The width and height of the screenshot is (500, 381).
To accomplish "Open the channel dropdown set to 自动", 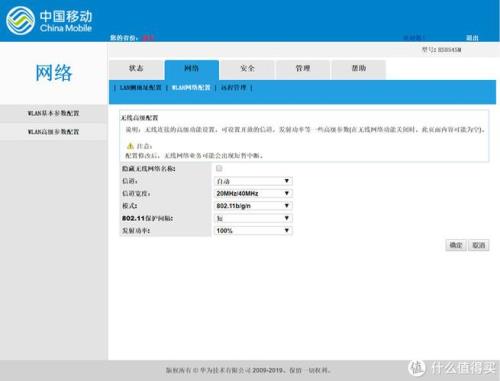I will point(253,181).
